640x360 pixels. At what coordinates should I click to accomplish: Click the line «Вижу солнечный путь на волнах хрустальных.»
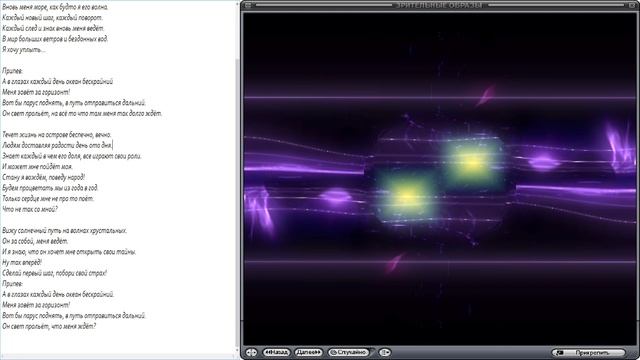[64, 230]
